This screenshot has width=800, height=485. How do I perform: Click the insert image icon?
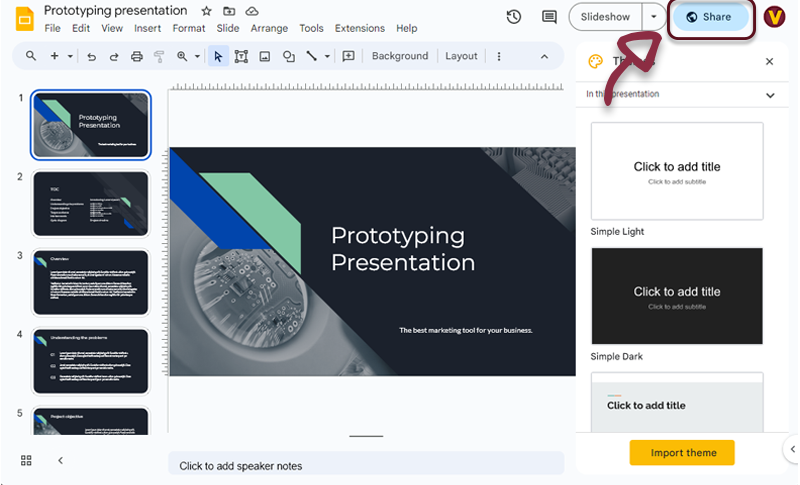point(265,57)
